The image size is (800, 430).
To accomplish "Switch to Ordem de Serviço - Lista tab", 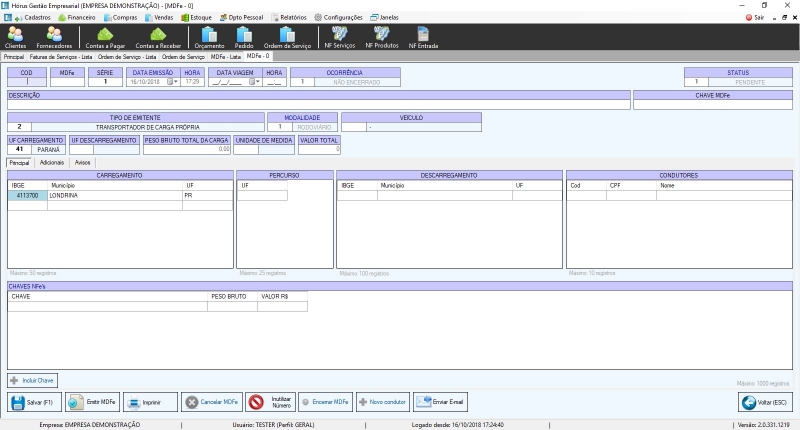I will pos(127,57).
